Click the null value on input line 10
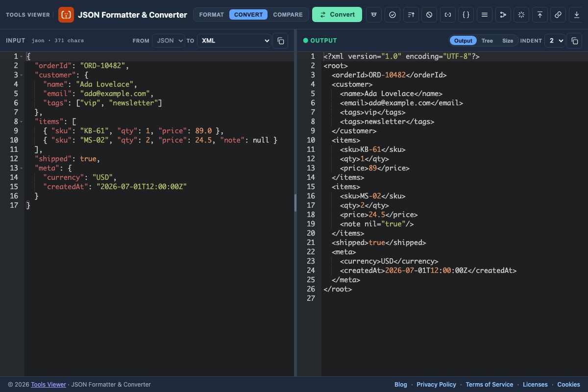The width and height of the screenshot is (588, 392). click(261, 140)
